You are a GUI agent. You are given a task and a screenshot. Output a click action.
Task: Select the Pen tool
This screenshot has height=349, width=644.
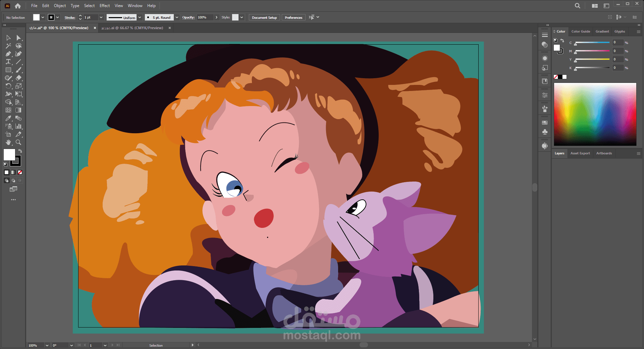[8, 54]
